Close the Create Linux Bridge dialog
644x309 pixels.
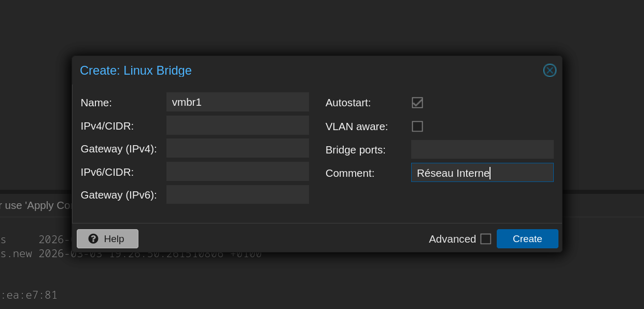click(550, 71)
